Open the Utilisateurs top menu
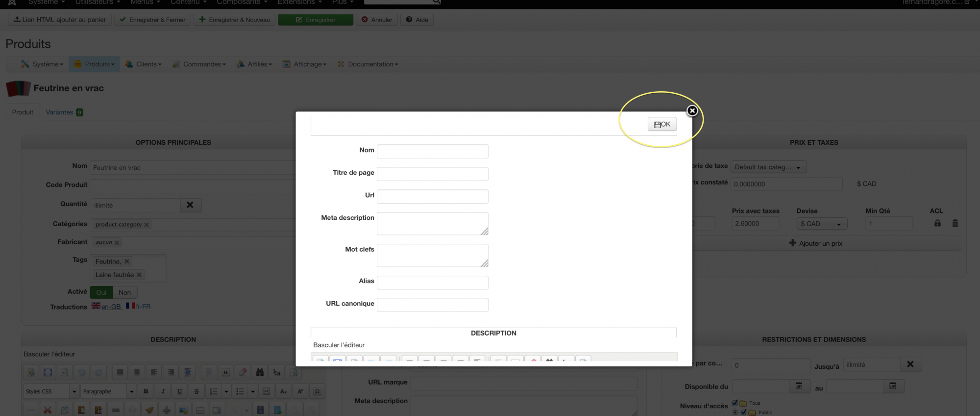The height and width of the screenshot is (416, 980). point(98,2)
